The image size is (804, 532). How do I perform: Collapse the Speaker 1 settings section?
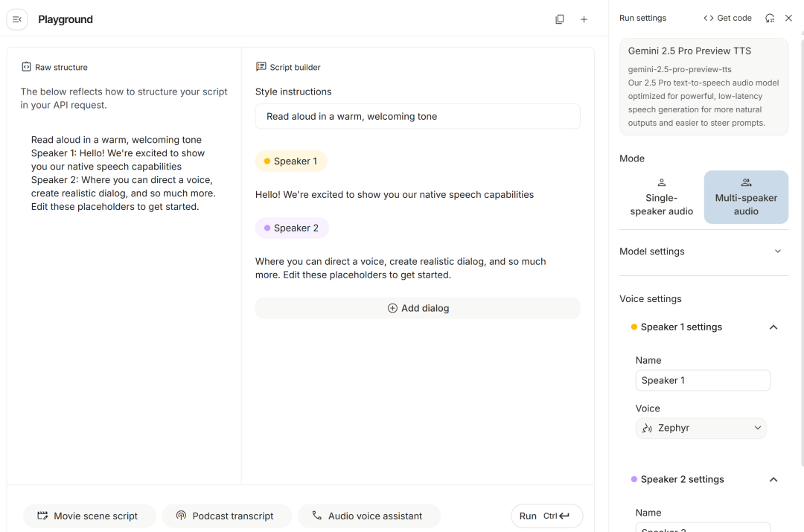(x=773, y=327)
